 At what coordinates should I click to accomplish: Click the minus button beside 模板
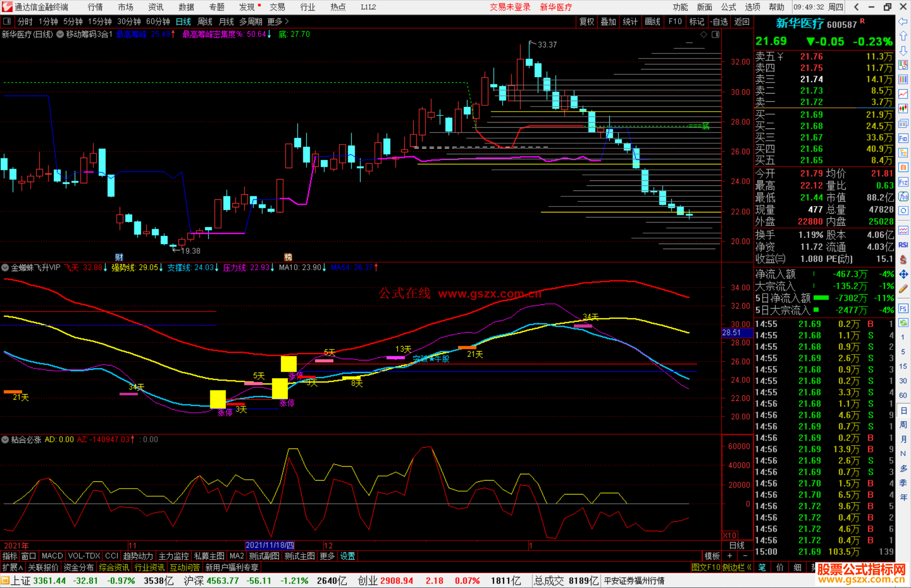[x=745, y=556]
